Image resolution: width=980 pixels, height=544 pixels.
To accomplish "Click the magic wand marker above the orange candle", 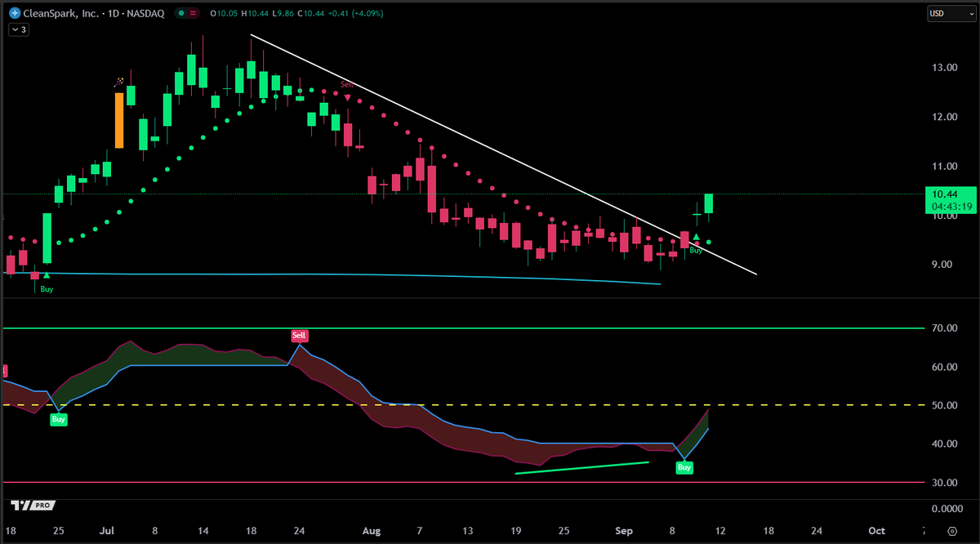I will [x=119, y=82].
